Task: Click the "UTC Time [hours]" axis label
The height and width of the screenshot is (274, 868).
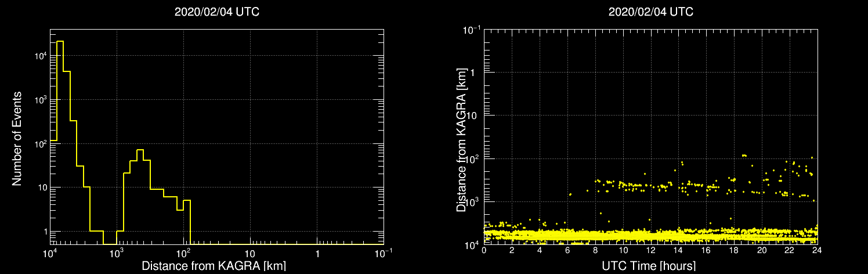Action: click(650, 266)
